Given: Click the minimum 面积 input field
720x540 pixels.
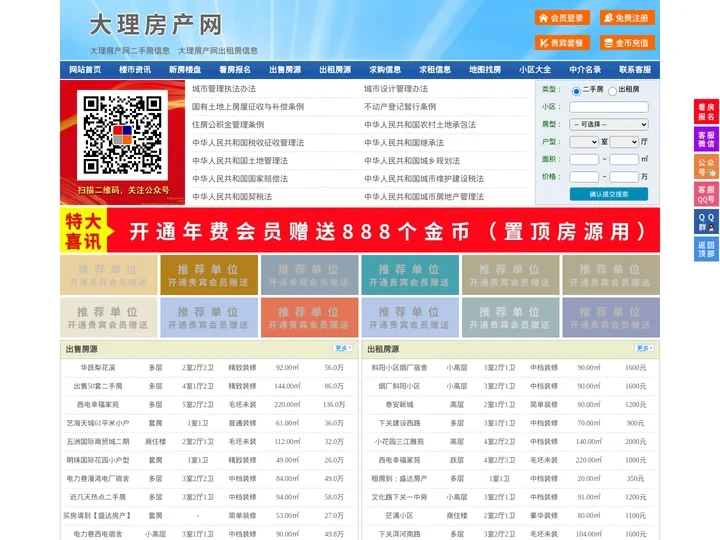Looking at the screenshot, I should tap(584, 159).
